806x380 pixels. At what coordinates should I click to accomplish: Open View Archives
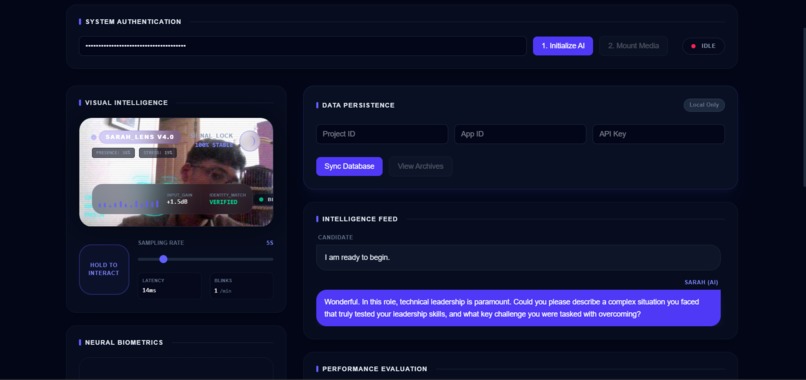pos(420,167)
